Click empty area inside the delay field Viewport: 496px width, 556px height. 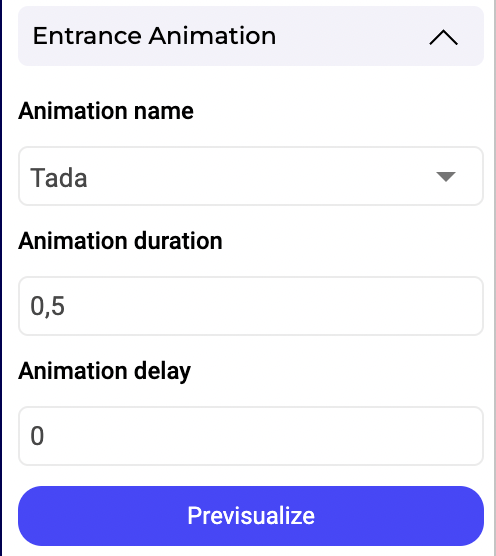pyautogui.click(x=262, y=436)
